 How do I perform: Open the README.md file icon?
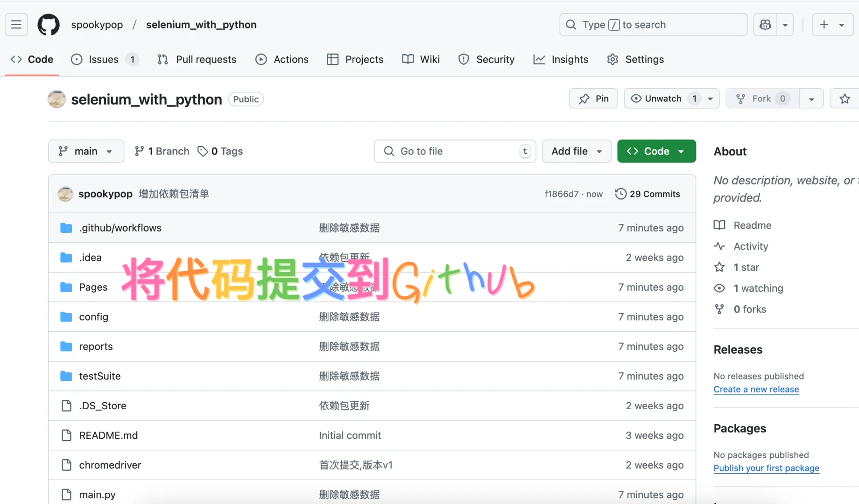[66, 435]
